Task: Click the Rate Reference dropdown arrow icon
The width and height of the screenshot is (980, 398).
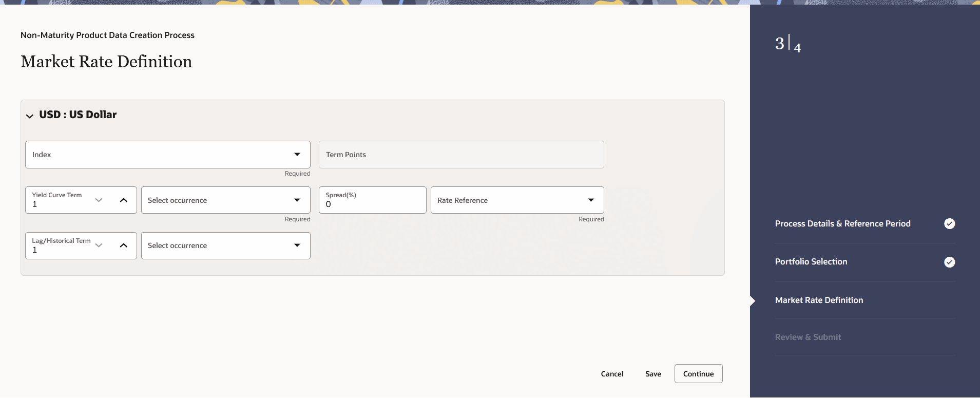Action: click(591, 200)
